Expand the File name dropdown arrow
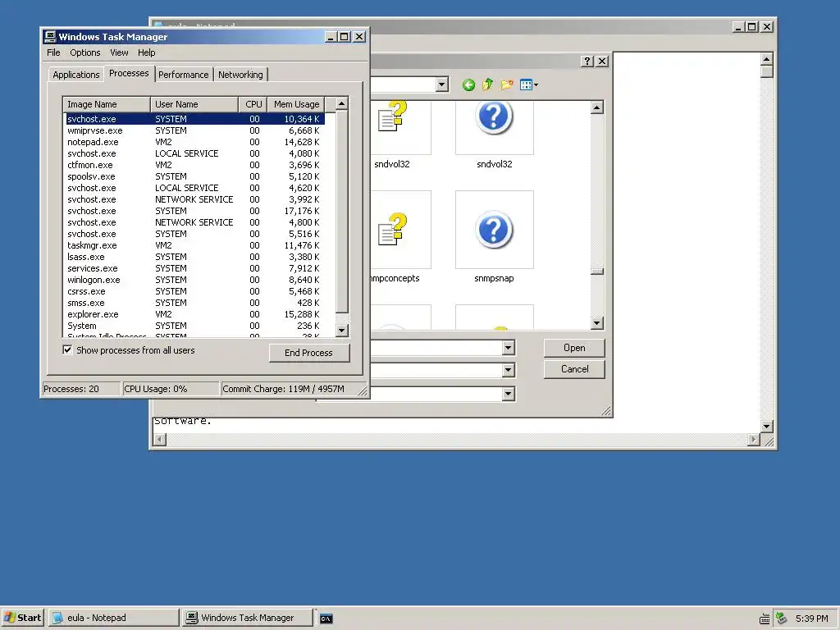Viewport: 840px width, 630px height. tap(509, 348)
